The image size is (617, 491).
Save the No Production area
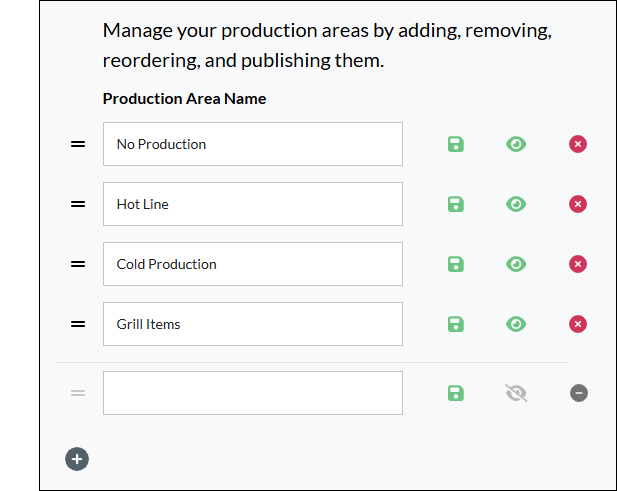[456, 144]
